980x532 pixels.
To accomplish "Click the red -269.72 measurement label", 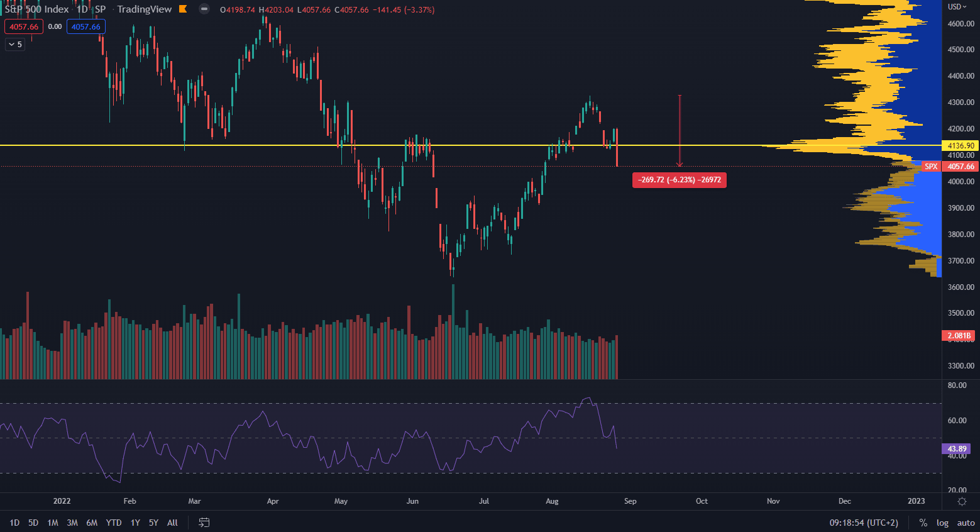I will coord(679,180).
